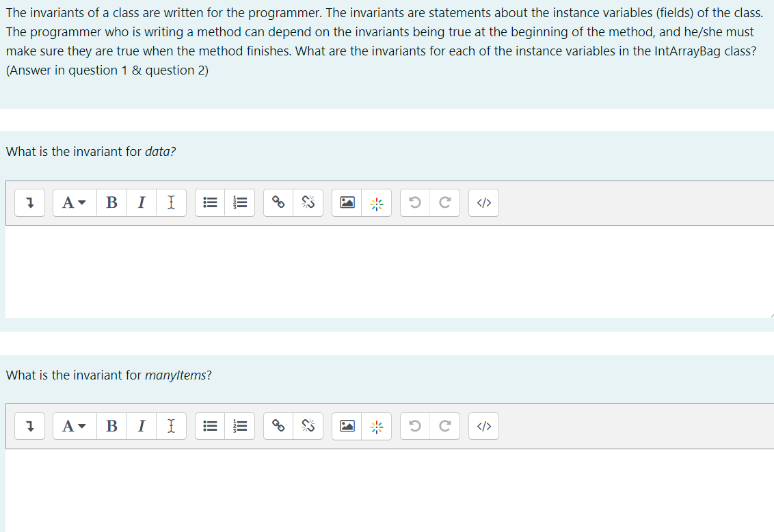Select the Unlink icon in the second editor
This screenshot has height=532, width=774.
pos(308,426)
